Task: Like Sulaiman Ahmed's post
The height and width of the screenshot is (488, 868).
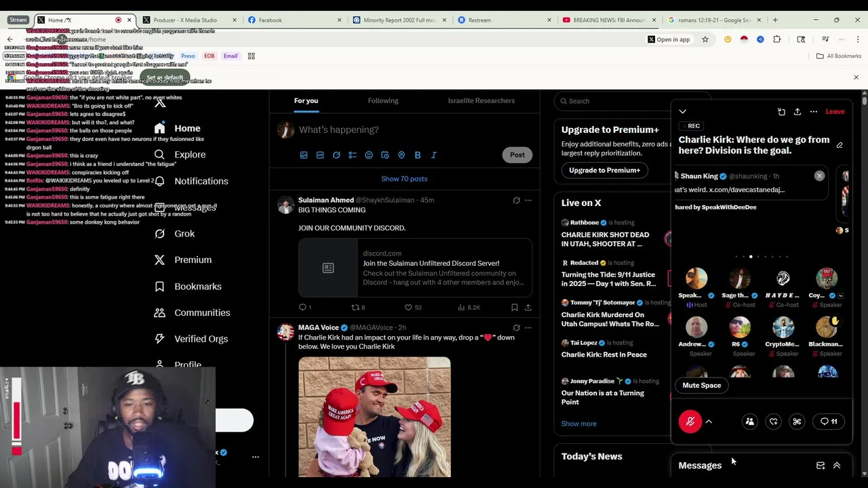Action: [x=413, y=307]
